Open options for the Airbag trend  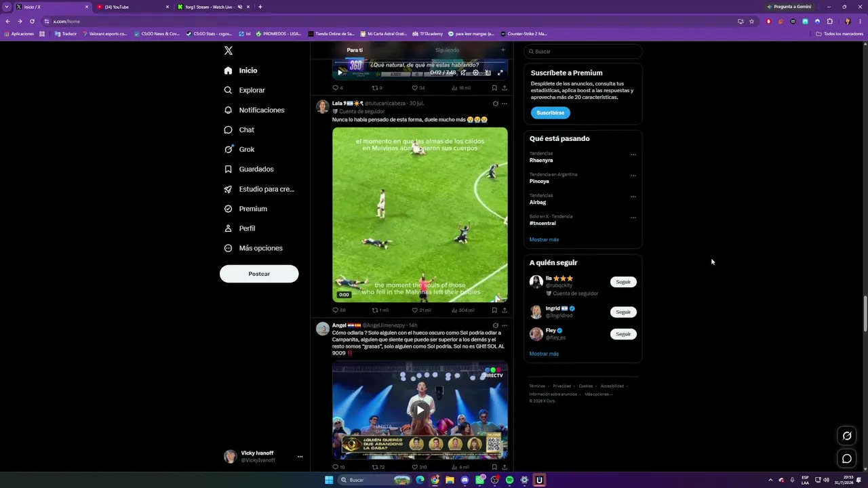[x=633, y=197]
